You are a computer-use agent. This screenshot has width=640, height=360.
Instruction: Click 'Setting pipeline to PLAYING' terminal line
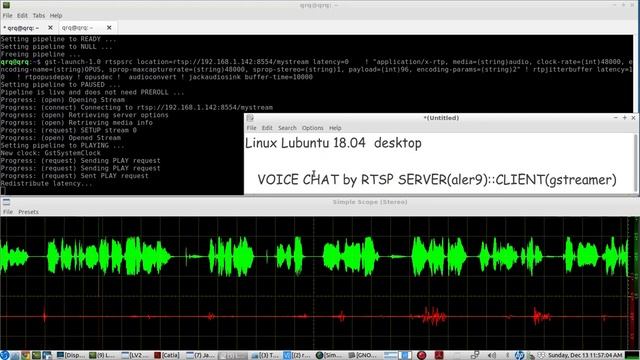click(62, 145)
